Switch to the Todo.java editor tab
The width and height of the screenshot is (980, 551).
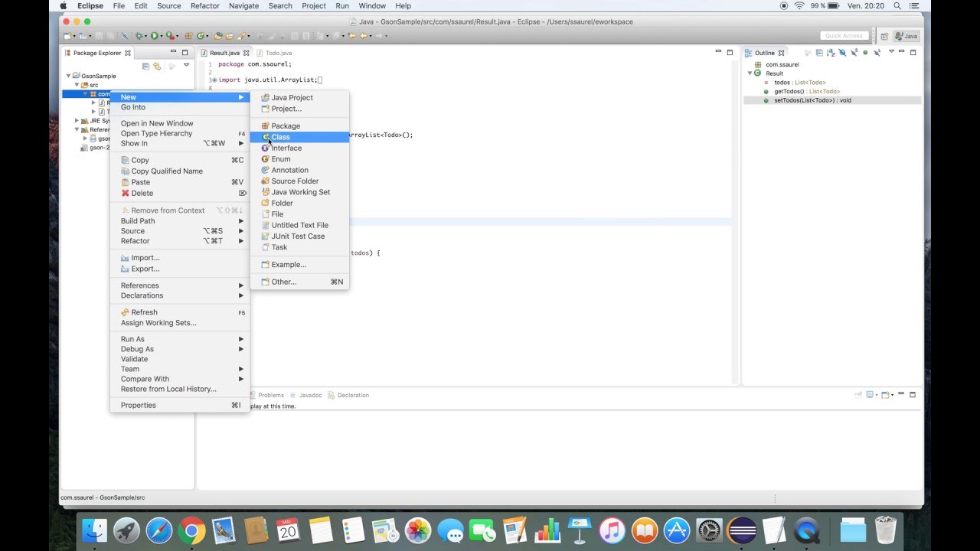pos(279,53)
